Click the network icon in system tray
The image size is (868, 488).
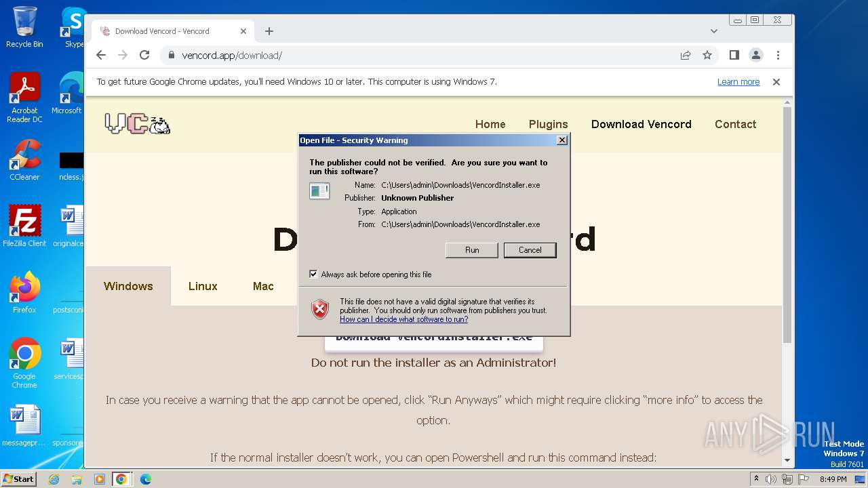pyautogui.click(x=787, y=479)
